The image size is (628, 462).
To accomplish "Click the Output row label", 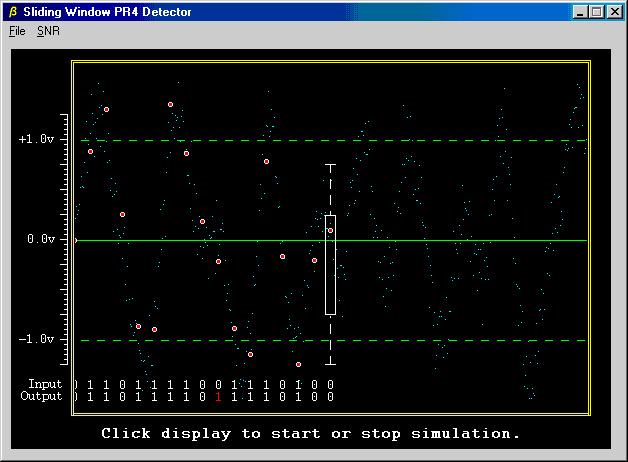I will (x=41, y=396).
